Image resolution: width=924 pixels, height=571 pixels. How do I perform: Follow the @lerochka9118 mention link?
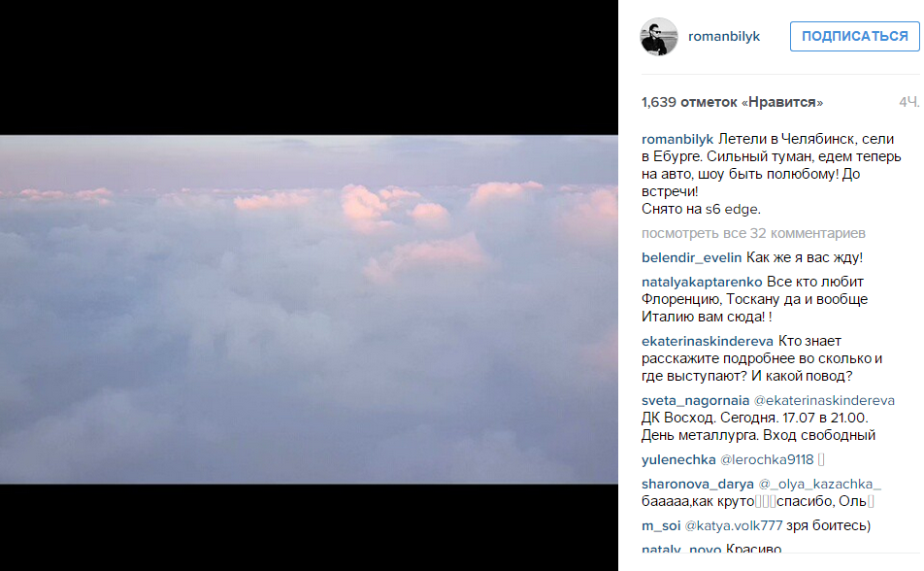767,460
